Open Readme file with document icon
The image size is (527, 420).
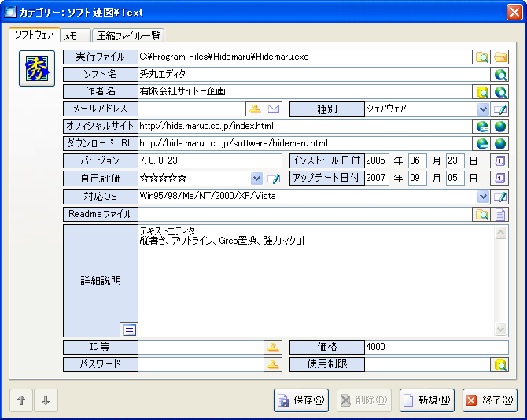(x=499, y=215)
